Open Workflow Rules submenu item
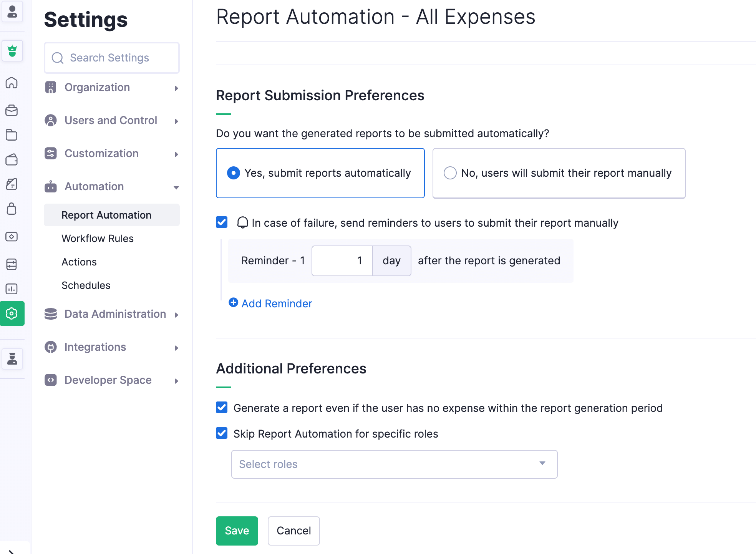Image resolution: width=756 pixels, height=554 pixels. click(x=98, y=239)
